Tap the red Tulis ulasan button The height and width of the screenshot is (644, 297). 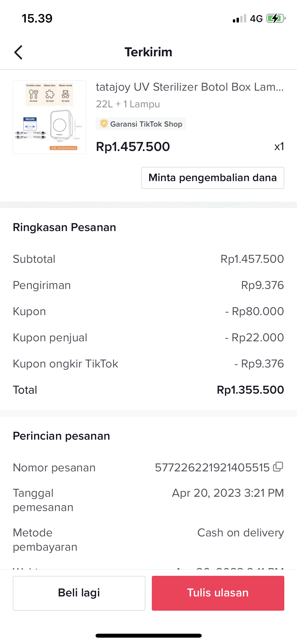click(218, 593)
